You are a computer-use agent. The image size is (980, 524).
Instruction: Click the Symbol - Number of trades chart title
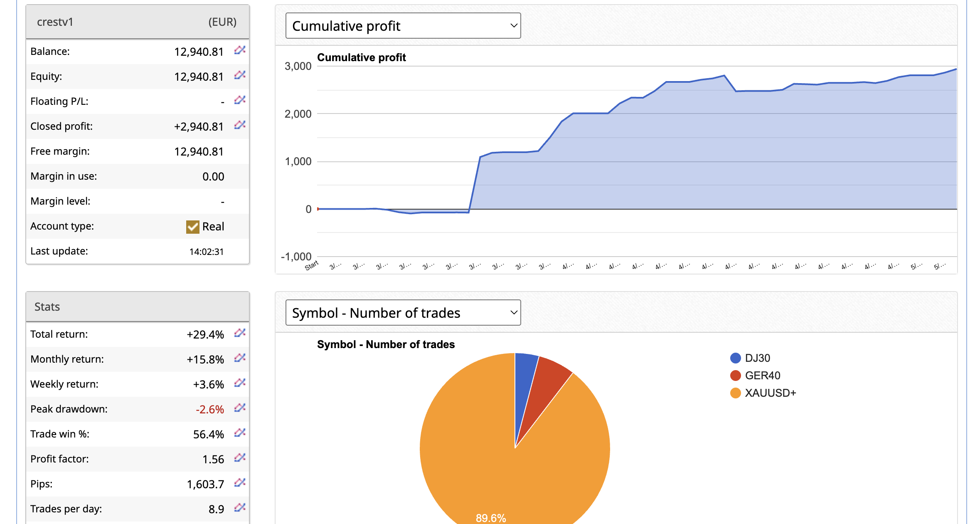[386, 344]
